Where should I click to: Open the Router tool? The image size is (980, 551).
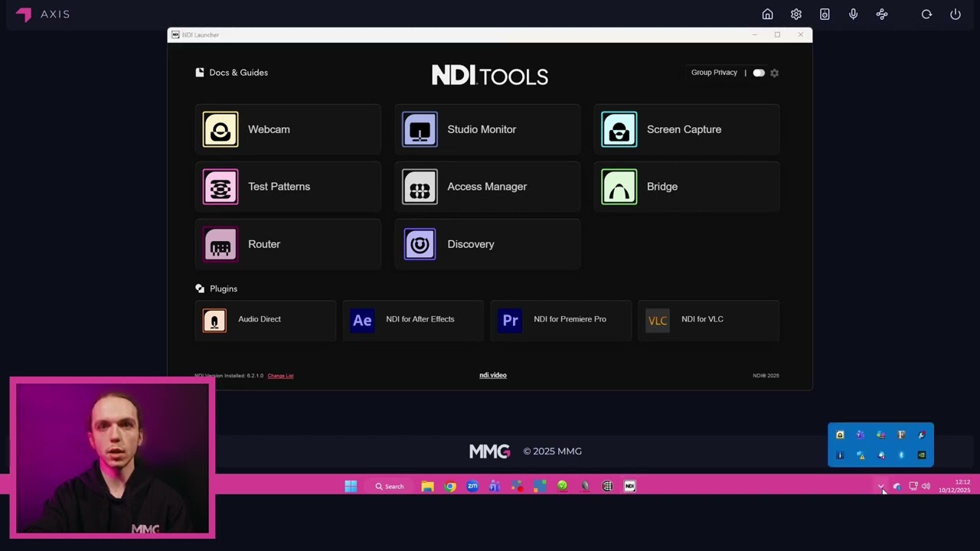pos(288,244)
